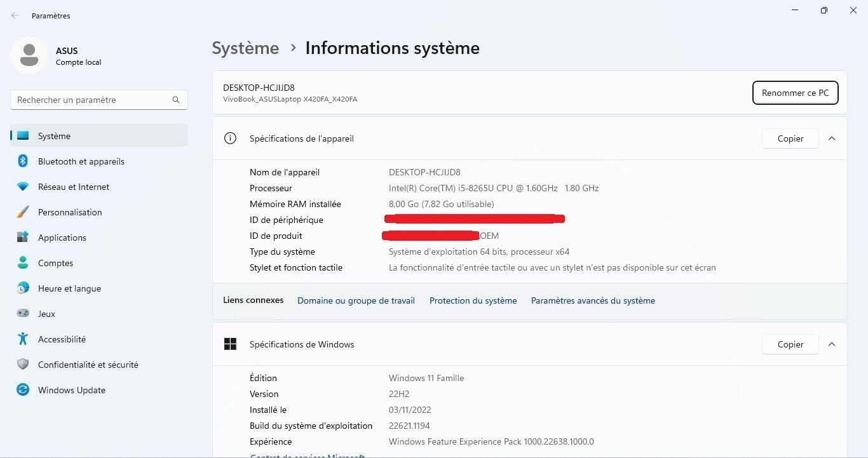Open Comptes settings
This screenshot has width=868, height=458.
[x=99, y=263]
